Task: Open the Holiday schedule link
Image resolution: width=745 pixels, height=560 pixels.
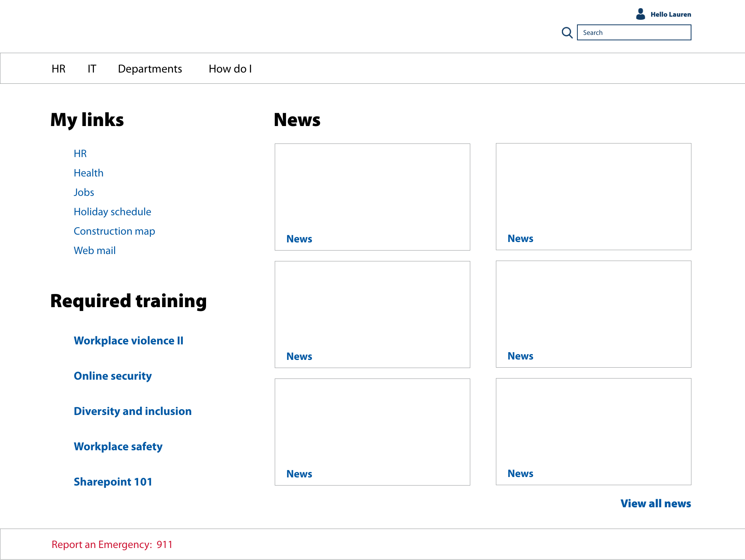Action: 112,212
